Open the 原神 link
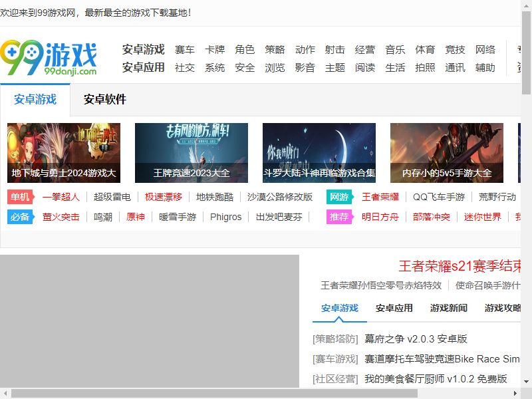 (136, 217)
